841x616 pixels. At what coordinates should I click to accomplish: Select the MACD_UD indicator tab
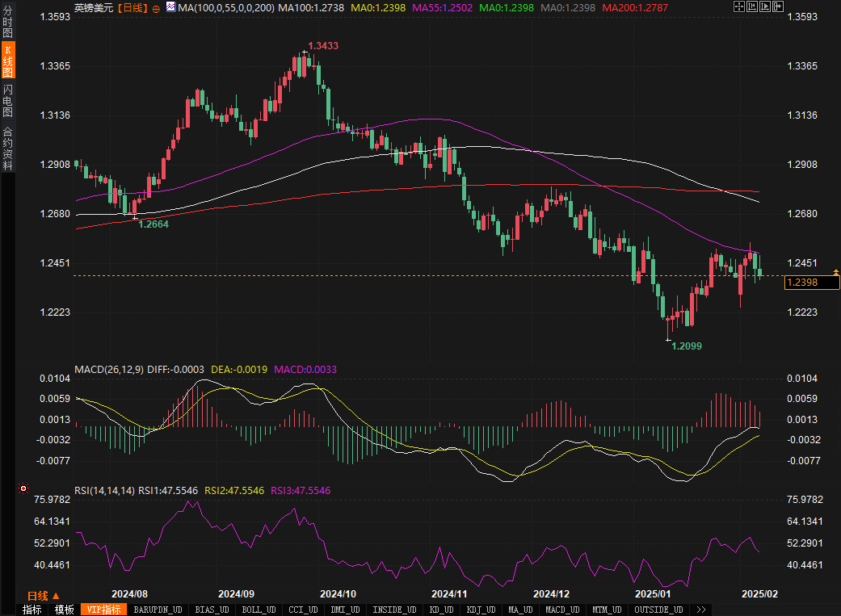562,610
